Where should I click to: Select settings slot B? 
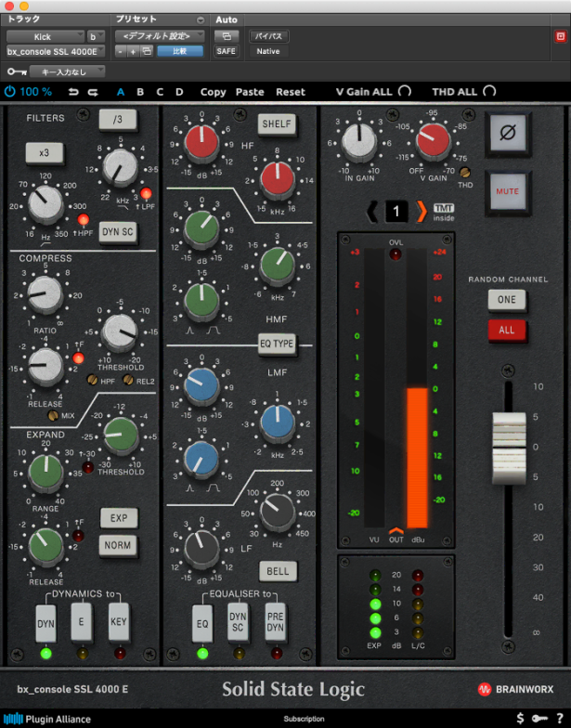tap(140, 92)
